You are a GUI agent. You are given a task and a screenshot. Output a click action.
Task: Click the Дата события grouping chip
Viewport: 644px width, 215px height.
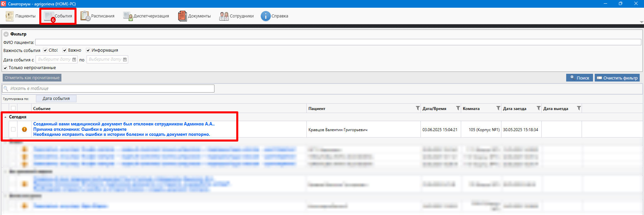[x=56, y=99]
